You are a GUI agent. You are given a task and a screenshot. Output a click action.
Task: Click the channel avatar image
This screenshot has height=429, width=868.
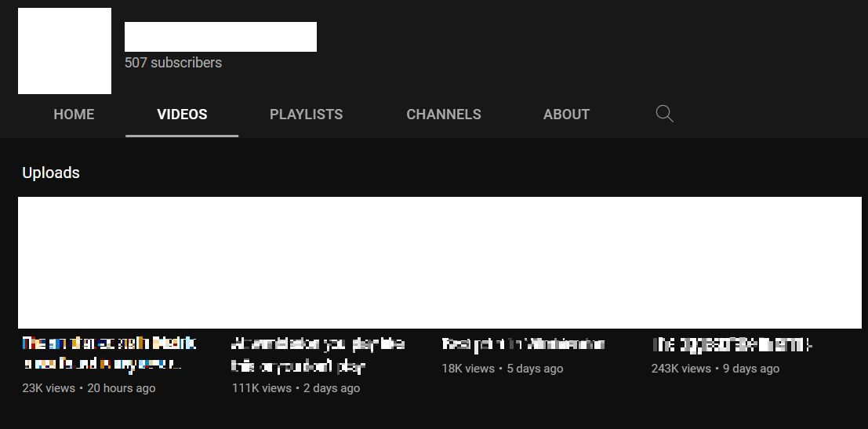(65, 51)
